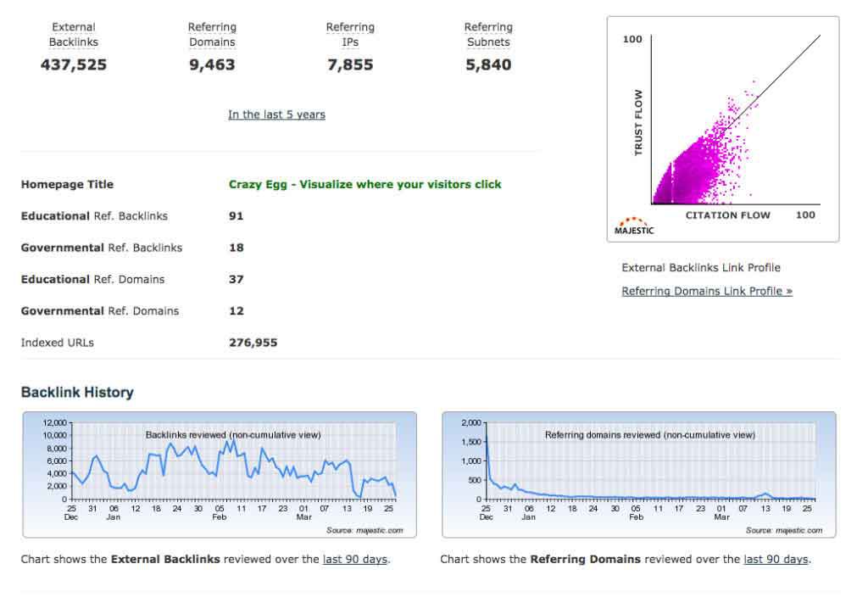868x603 pixels.
Task: Select the Educational Ref. Backlinks value 91
Action: (236, 216)
